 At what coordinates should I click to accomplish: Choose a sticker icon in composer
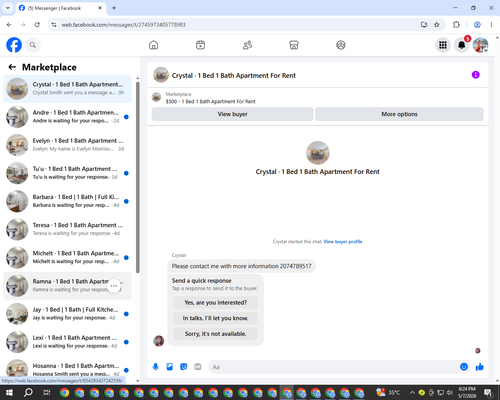tap(184, 367)
